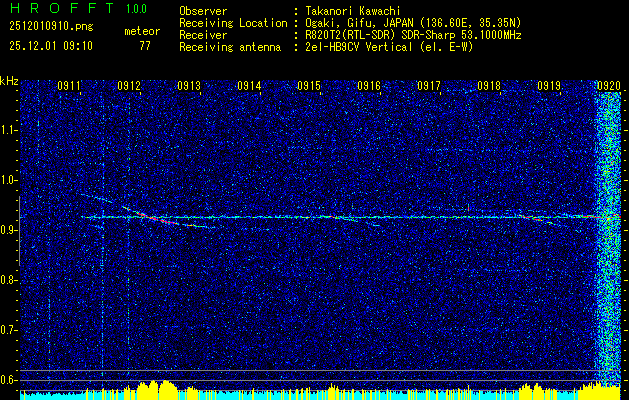Click the 0912 time marker
Viewport: 629px width, 400px height.
point(129,85)
